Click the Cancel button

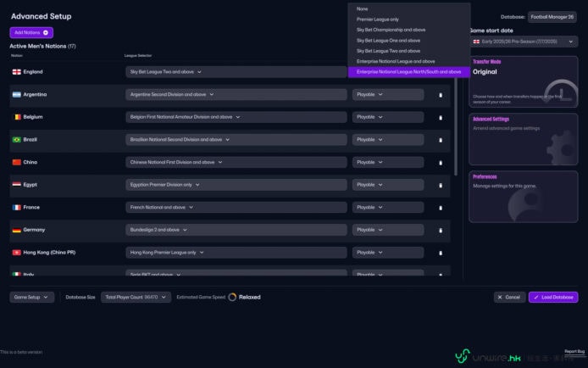(x=509, y=297)
